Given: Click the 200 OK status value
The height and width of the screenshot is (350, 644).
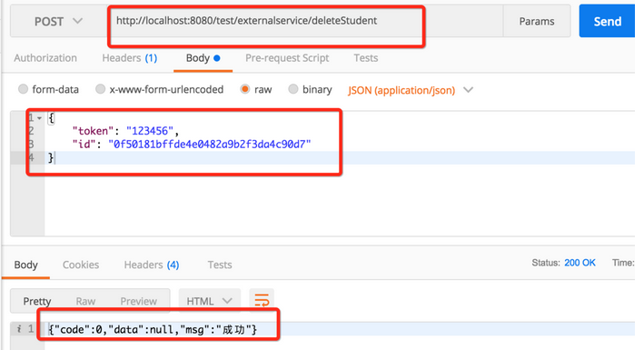Looking at the screenshot, I should (x=580, y=263).
